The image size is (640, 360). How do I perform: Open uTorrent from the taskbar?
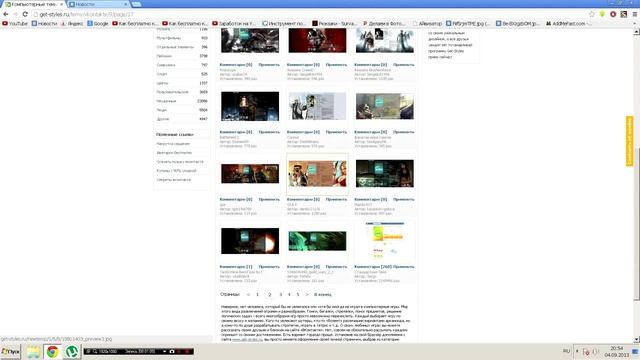[72, 351]
